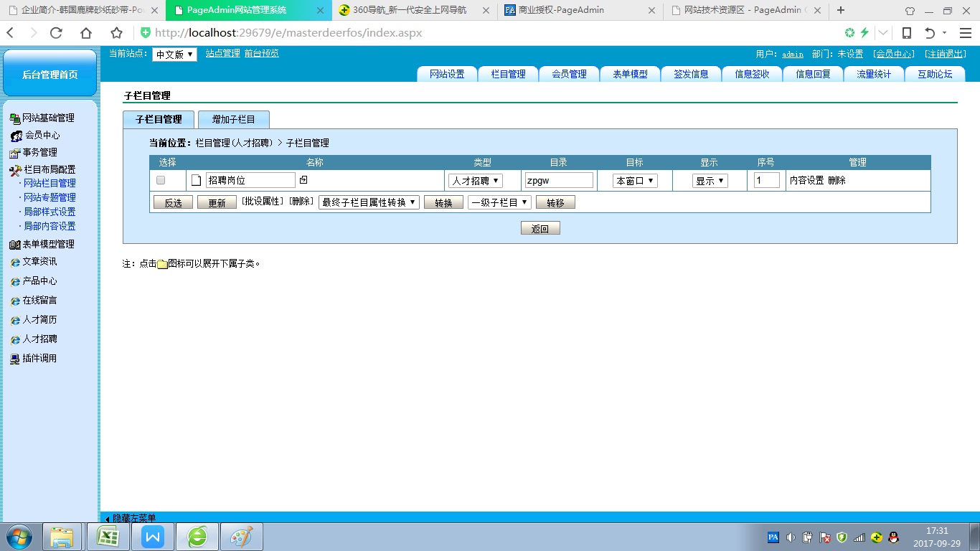
Task: Open the 最终子栏目属性转换 dropdown
Action: click(369, 202)
